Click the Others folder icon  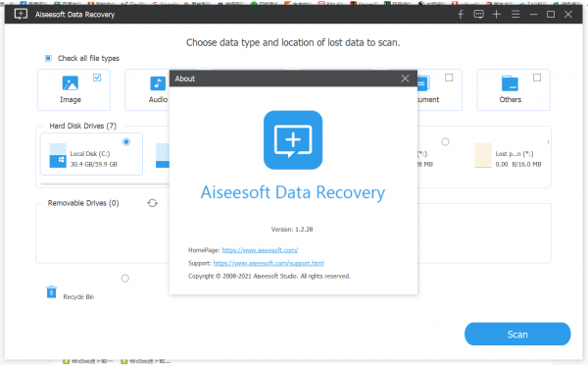[x=510, y=83]
